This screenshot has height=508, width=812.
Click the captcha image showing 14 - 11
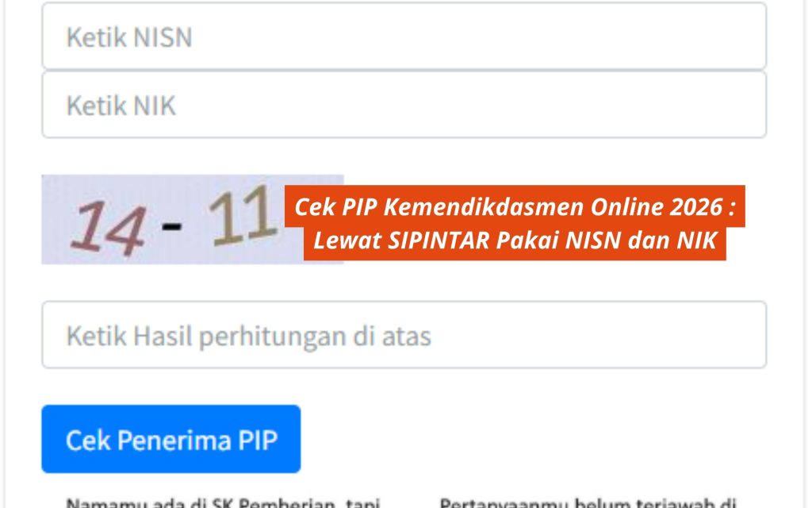193,219
